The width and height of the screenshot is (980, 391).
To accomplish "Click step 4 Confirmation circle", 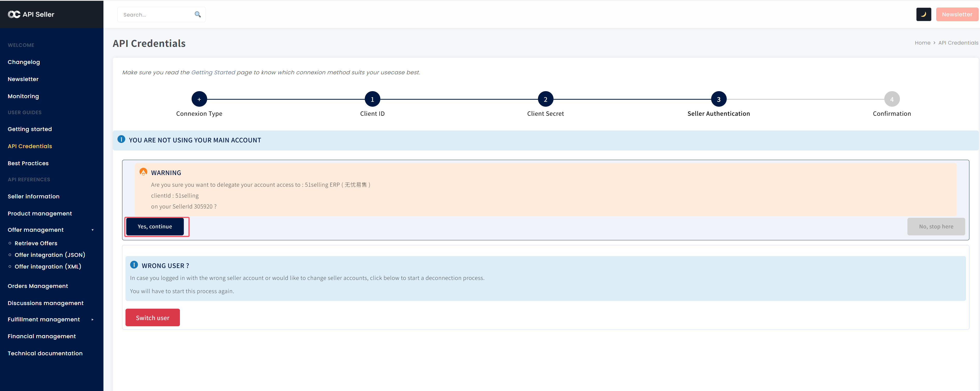I will click(891, 99).
